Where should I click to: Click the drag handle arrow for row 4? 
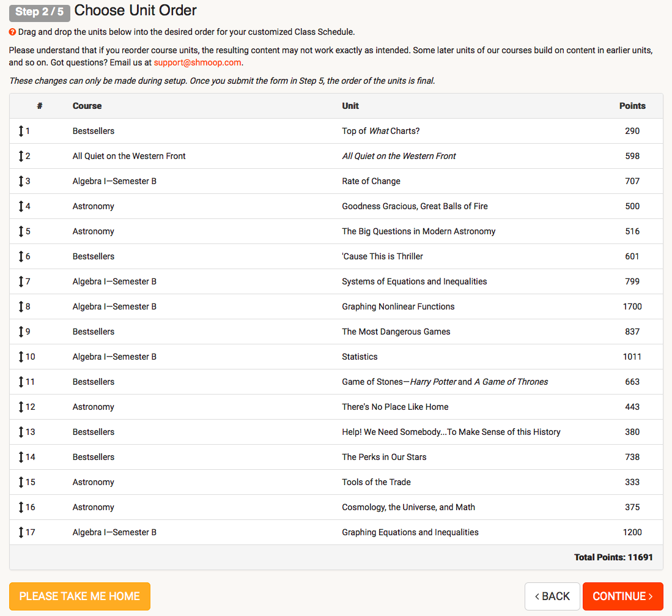tap(21, 206)
